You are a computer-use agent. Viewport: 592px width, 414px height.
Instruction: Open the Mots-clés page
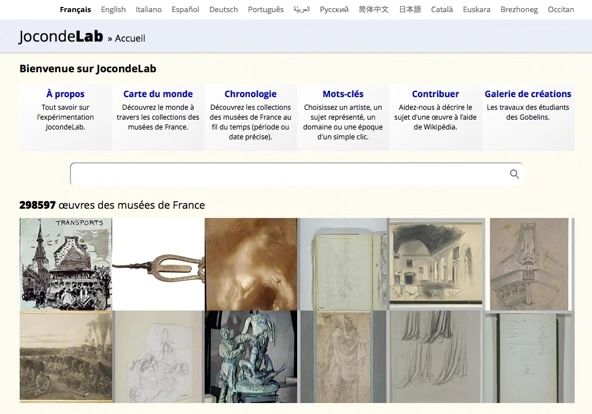click(343, 94)
